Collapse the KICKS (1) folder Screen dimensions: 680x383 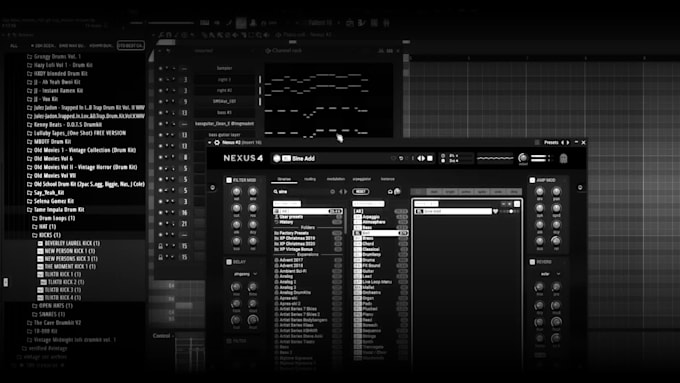point(46,235)
